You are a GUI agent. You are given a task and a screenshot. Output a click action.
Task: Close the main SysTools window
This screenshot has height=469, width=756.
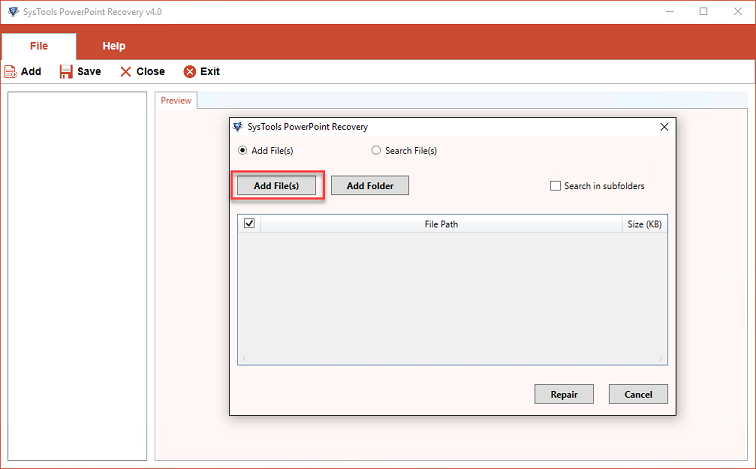point(738,12)
